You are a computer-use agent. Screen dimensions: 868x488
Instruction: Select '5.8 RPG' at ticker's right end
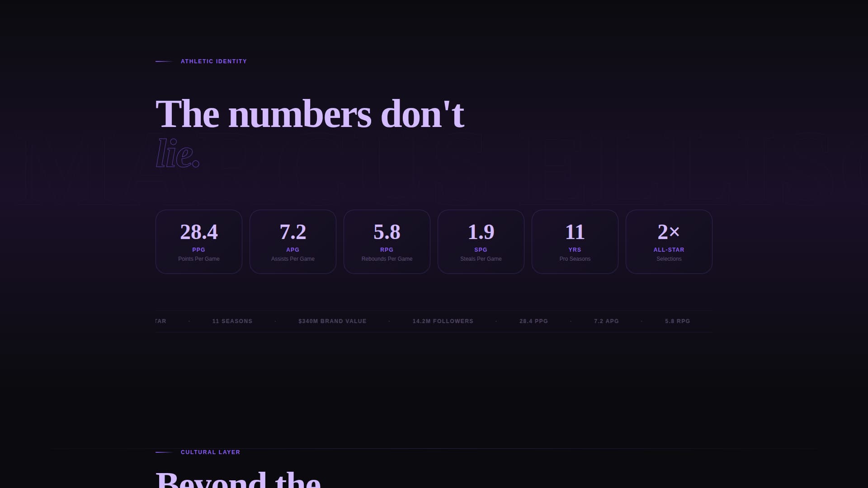pyautogui.click(x=677, y=321)
